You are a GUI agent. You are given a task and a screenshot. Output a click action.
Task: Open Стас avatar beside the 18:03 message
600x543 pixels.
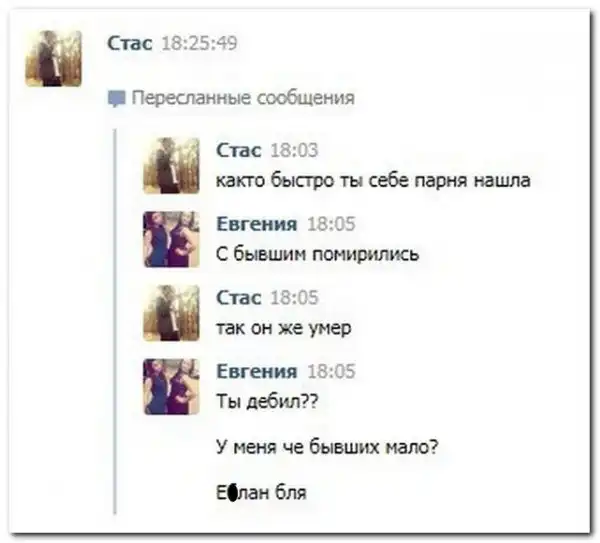tap(171, 165)
